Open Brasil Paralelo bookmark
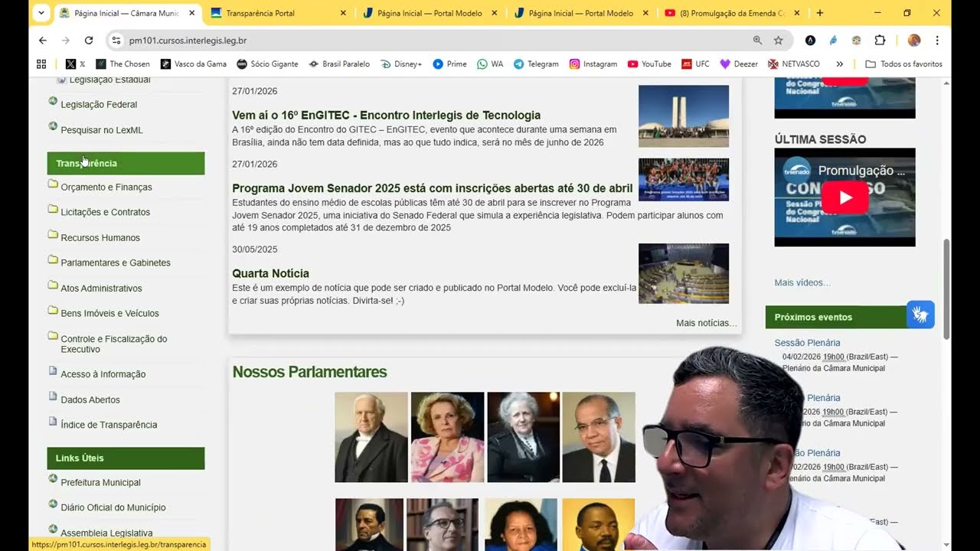 339,64
